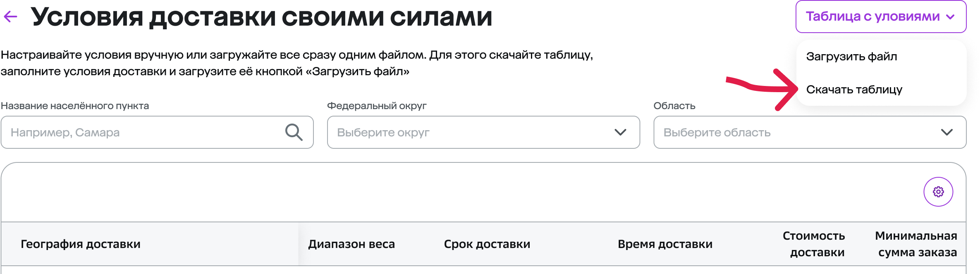Click the Срок доставки column header
The image size is (980, 274).
(487, 244)
